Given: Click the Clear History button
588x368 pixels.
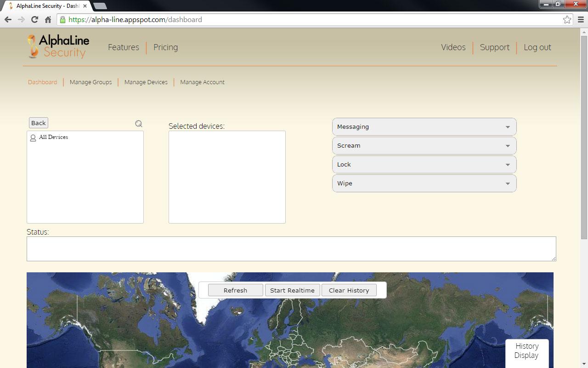Looking at the screenshot, I should click(x=349, y=290).
